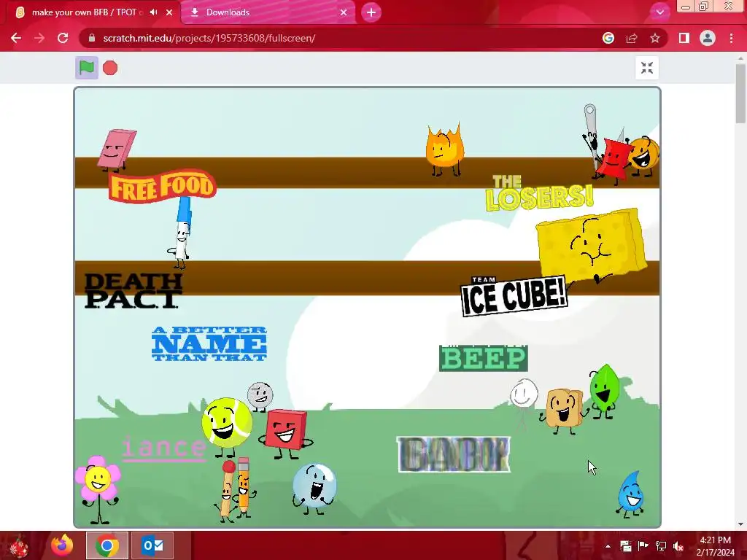Click A Better Name Than That logo
The image size is (747, 560).
coord(209,343)
